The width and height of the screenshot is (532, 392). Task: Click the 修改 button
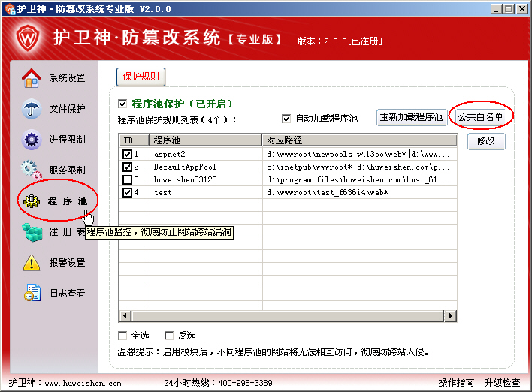click(x=486, y=141)
